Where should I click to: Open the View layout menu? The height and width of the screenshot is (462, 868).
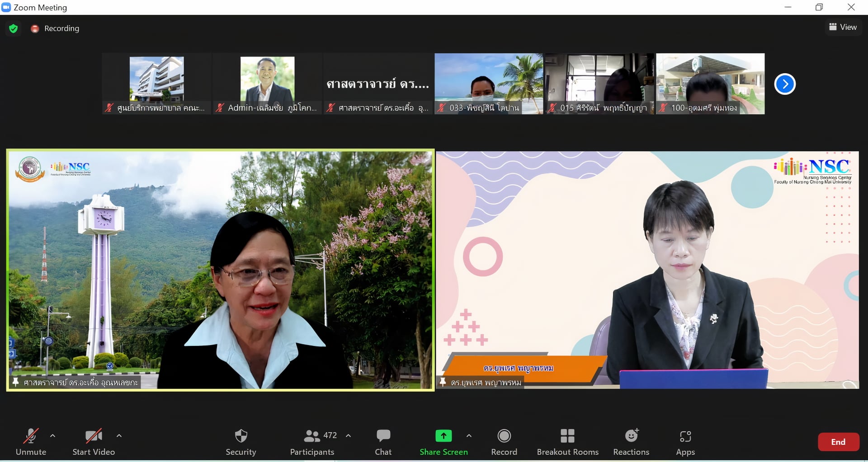843,27
